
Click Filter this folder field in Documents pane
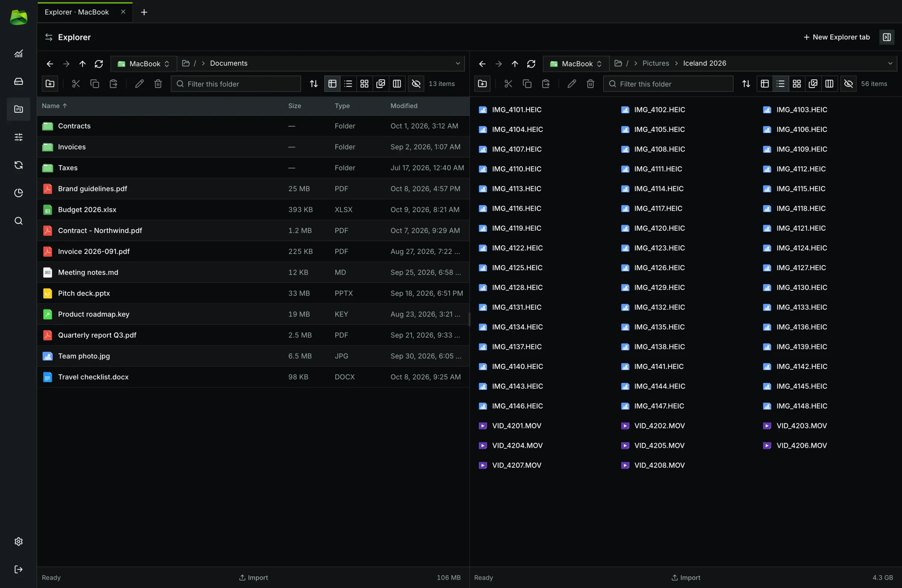pos(236,84)
